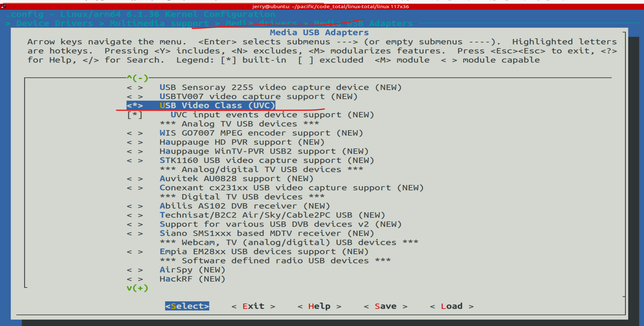This screenshot has height=326, width=644.
Task: Toggle the Hauppauge HD PVR support marker
Action: (135, 142)
